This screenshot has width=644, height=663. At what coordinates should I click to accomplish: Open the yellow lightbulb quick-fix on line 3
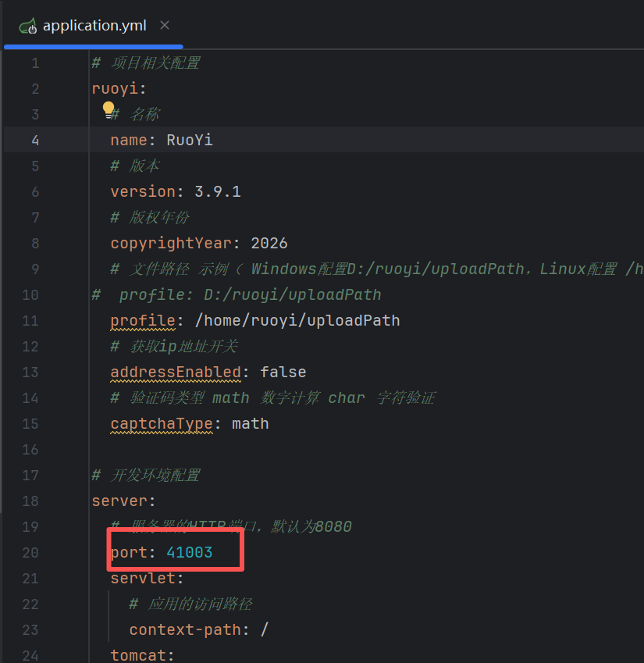pyautogui.click(x=109, y=109)
